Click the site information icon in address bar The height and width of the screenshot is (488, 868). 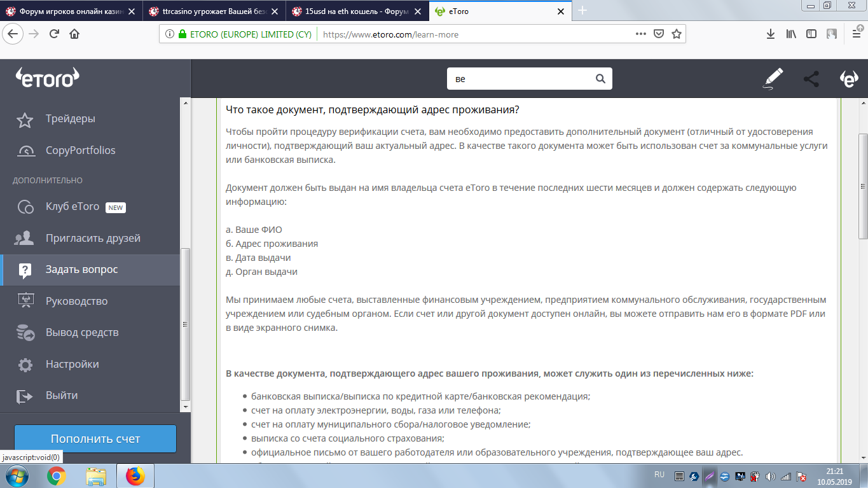(x=170, y=34)
